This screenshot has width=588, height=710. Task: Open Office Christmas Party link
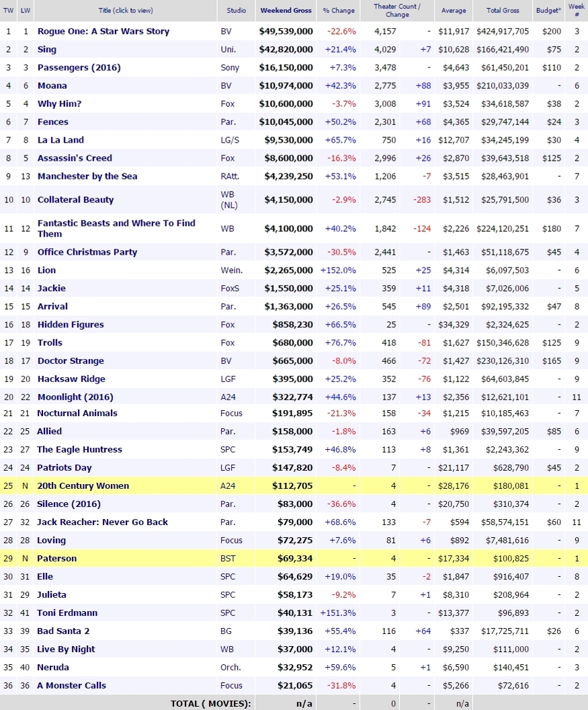pyautogui.click(x=87, y=251)
